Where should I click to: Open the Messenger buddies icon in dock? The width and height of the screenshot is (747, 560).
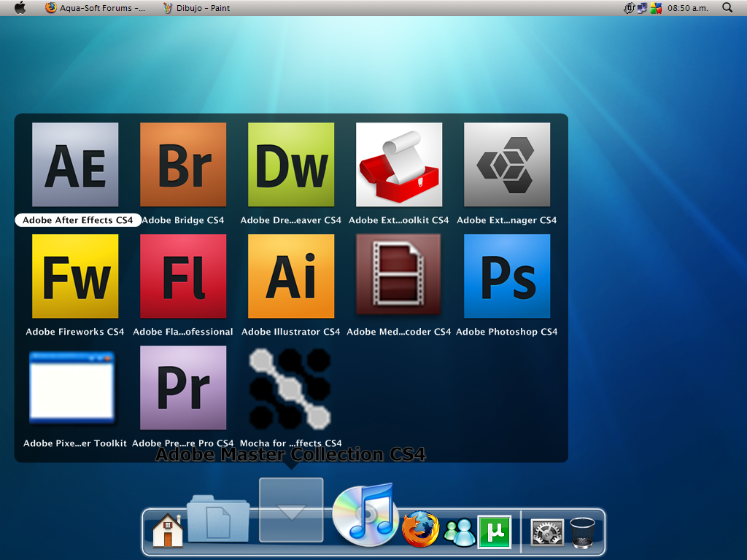coord(460,532)
